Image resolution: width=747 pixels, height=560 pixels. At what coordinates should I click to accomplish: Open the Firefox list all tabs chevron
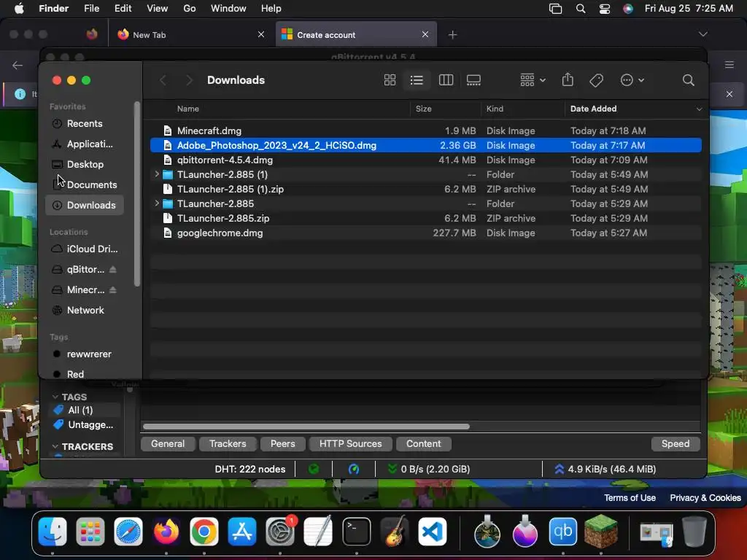pos(703,34)
